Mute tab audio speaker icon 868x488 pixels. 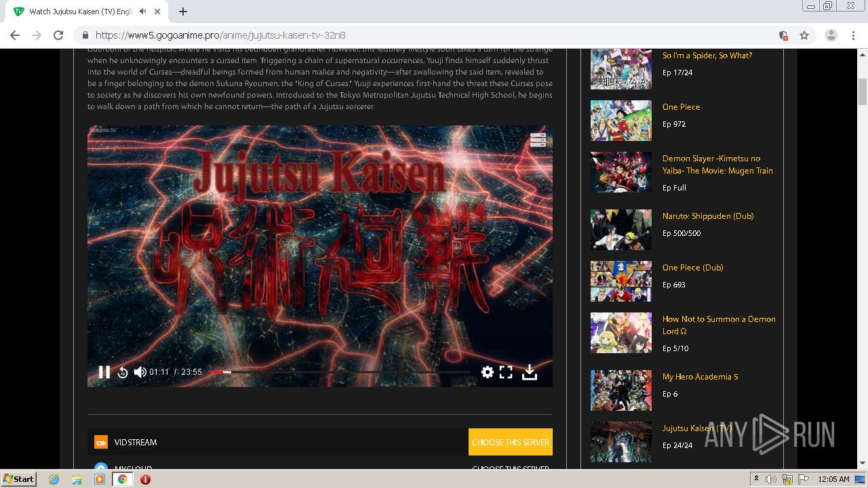click(x=142, y=12)
